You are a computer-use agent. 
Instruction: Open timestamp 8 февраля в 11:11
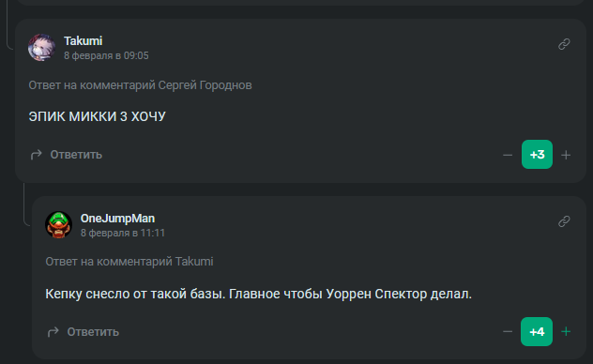pyautogui.click(x=123, y=233)
